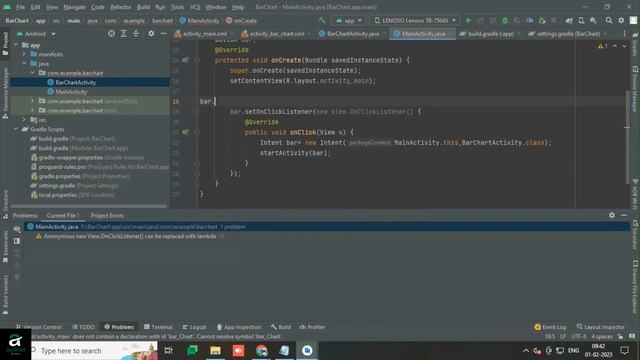Open Chrome from Windows taskbar
640x360 pixels.
click(x=262, y=351)
